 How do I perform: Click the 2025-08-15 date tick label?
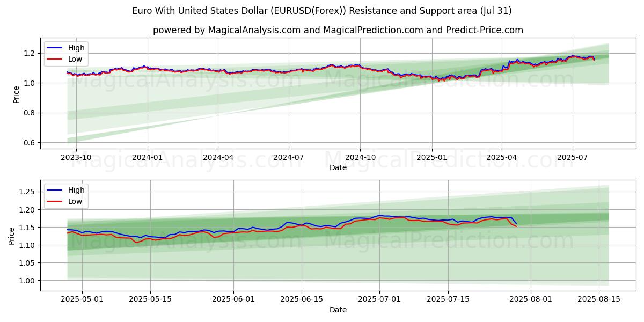[x=599, y=299]
